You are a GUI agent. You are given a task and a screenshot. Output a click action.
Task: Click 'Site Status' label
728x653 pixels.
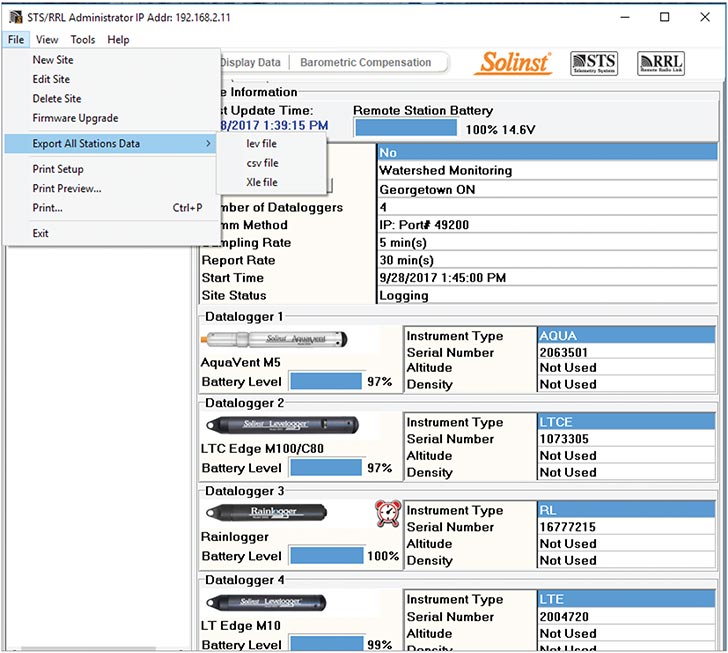[x=234, y=295]
